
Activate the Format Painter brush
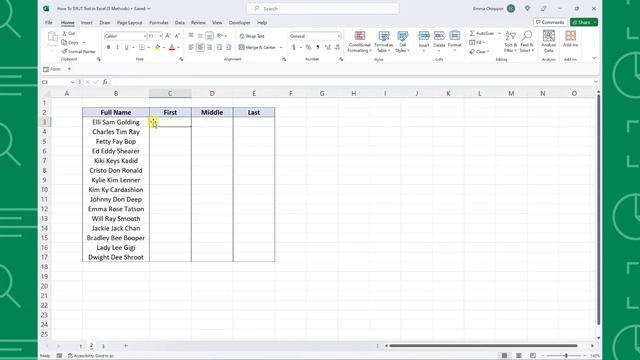click(78, 51)
